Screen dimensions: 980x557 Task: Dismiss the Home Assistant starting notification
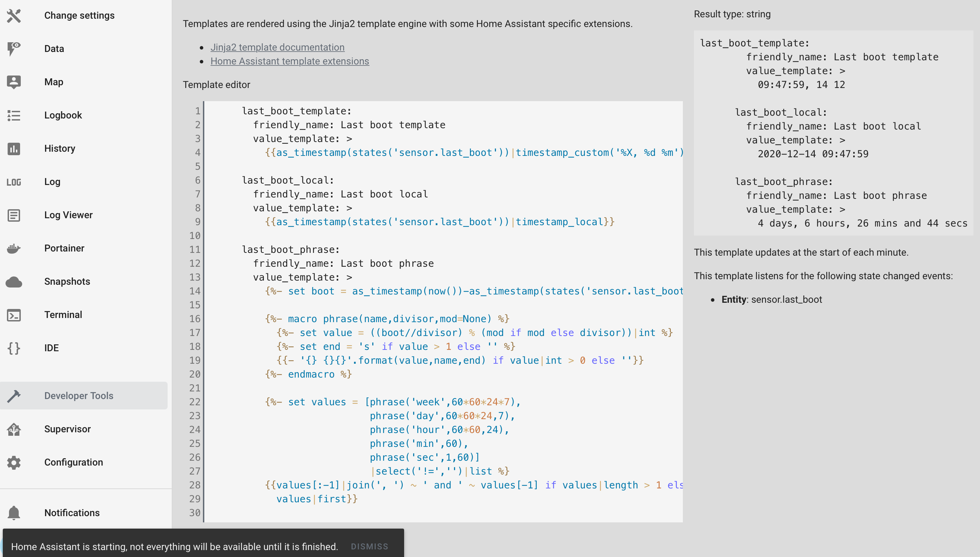pyautogui.click(x=369, y=546)
